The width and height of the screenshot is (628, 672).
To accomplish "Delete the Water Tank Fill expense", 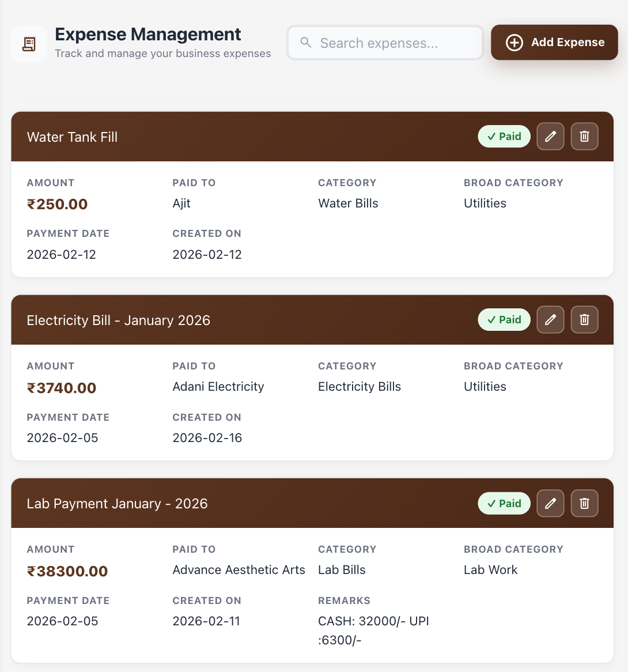I will click(x=584, y=136).
